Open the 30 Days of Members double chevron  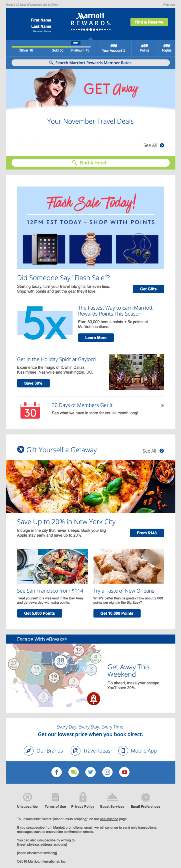point(163,405)
